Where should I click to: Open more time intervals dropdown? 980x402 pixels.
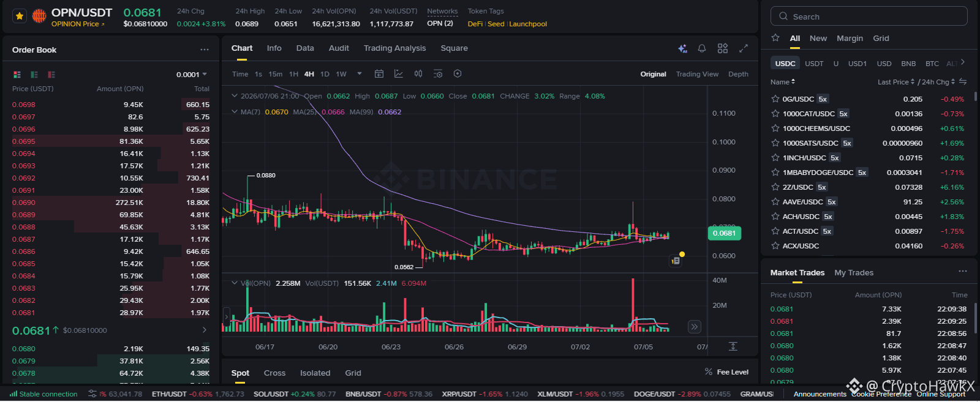coord(360,74)
